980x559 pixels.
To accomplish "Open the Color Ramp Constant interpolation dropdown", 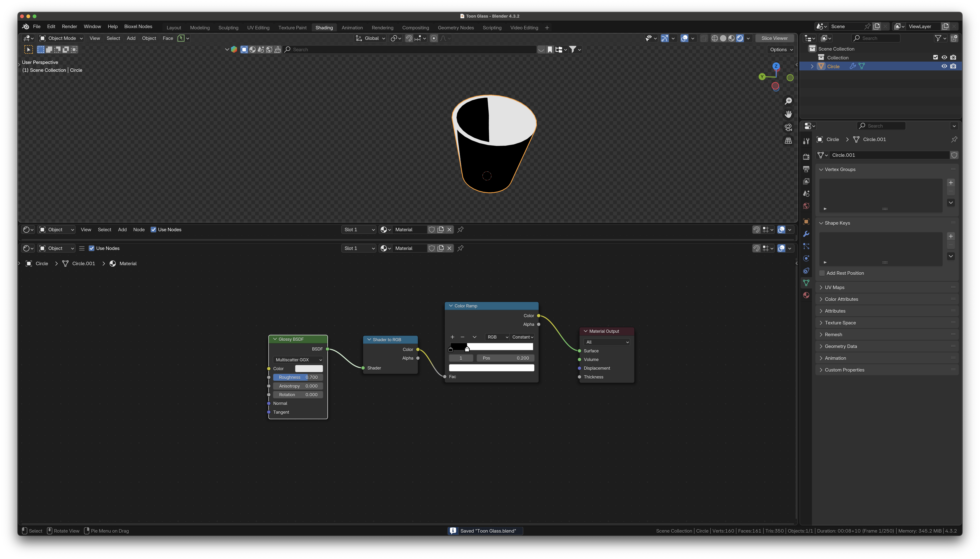I will coord(522,337).
